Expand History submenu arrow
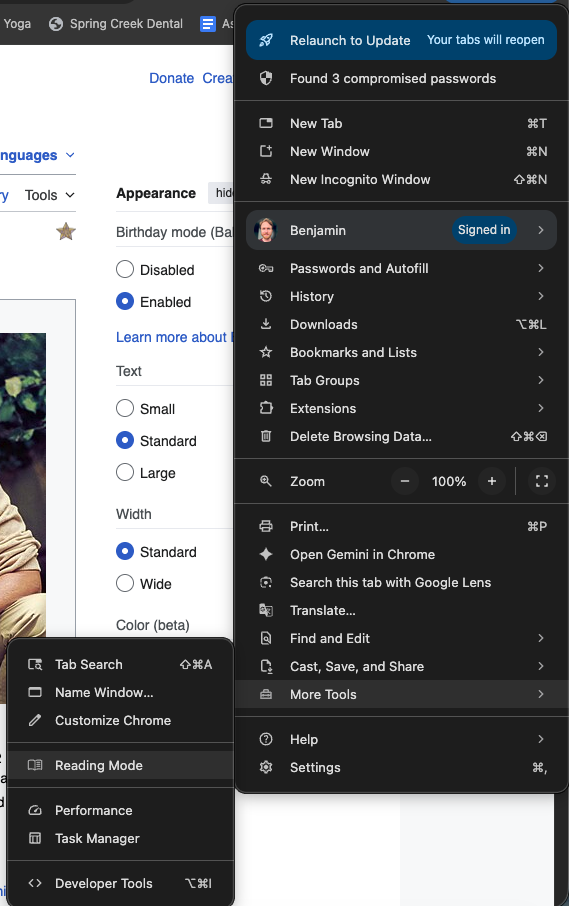 [x=541, y=296]
